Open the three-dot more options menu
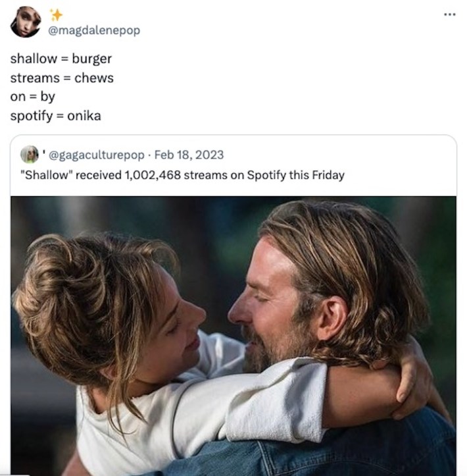This screenshot has height=476, width=467. coord(449,14)
